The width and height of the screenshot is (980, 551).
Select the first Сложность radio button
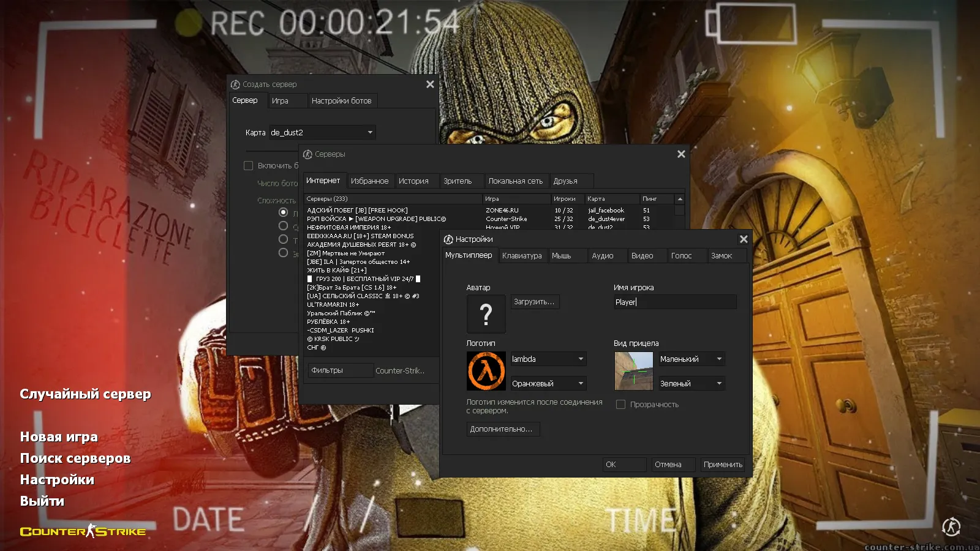pyautogui.click(x=283, y=212)
